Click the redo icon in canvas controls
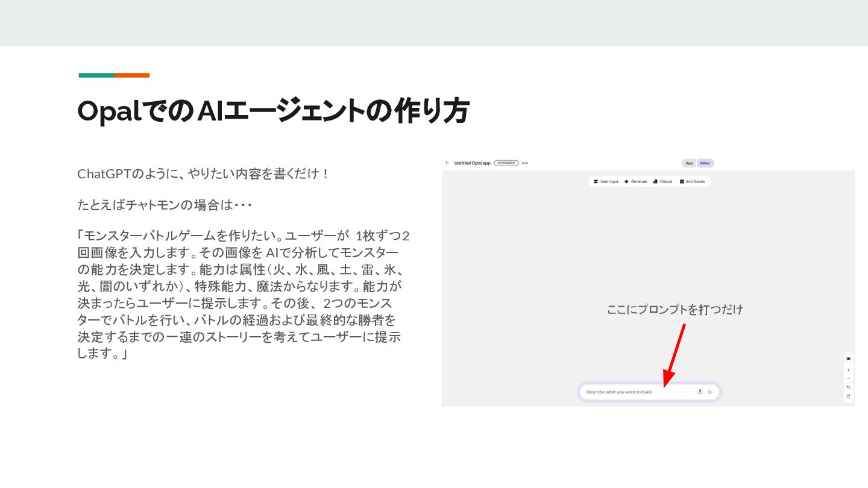Image resolution: width=868 pixels, height=488 pixels. click(x=849, y=396)
